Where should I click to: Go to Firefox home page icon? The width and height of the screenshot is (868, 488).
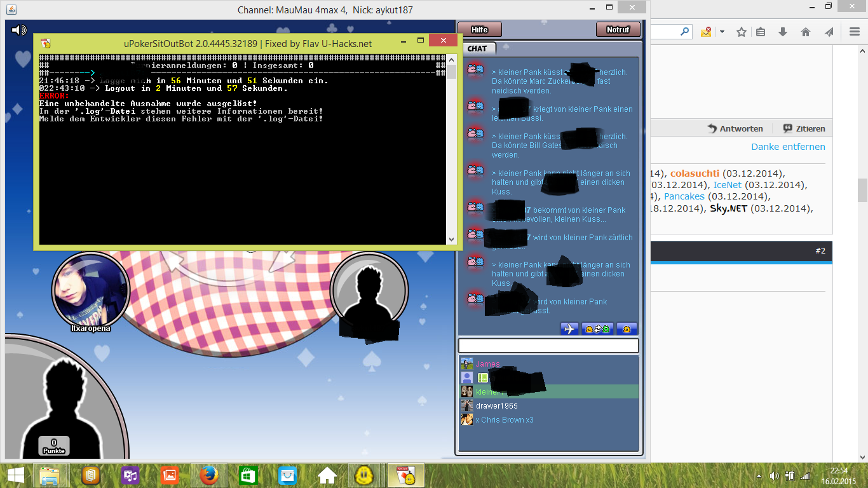805,32
